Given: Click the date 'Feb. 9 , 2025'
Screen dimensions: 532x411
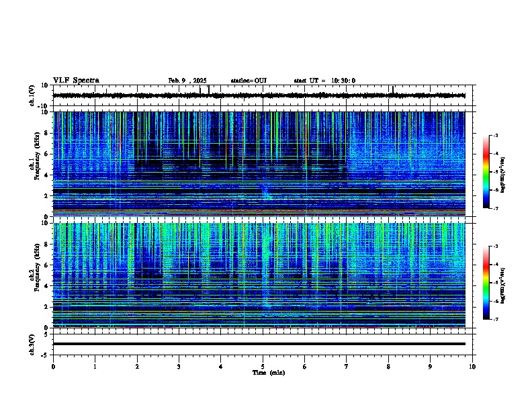Looking at the screenshot, I should [x=187, y=81].
